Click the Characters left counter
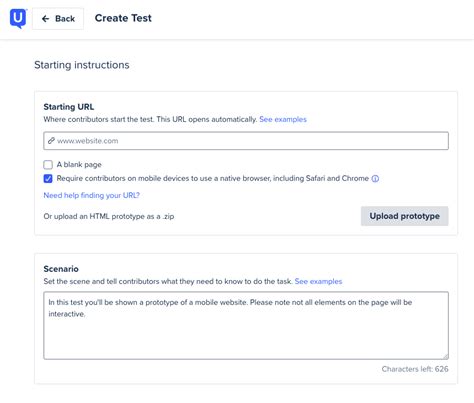The image size is (474, 403). [x=415, y=369]
